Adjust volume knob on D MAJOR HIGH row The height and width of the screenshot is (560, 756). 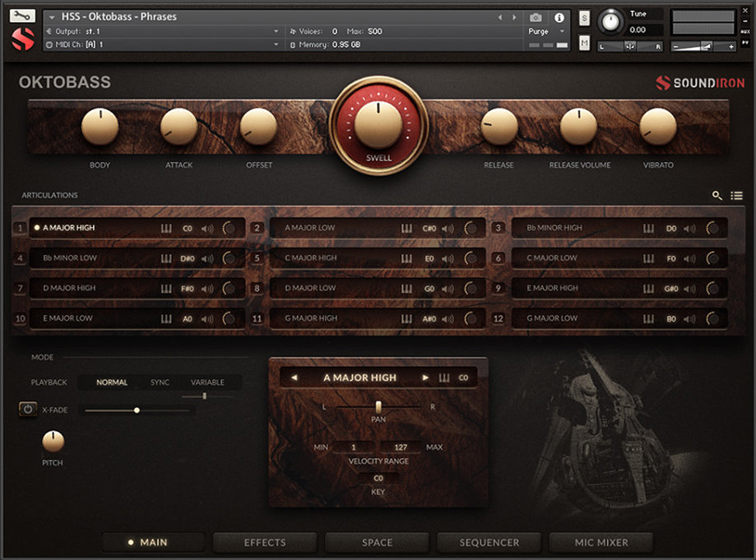point(229,289)
